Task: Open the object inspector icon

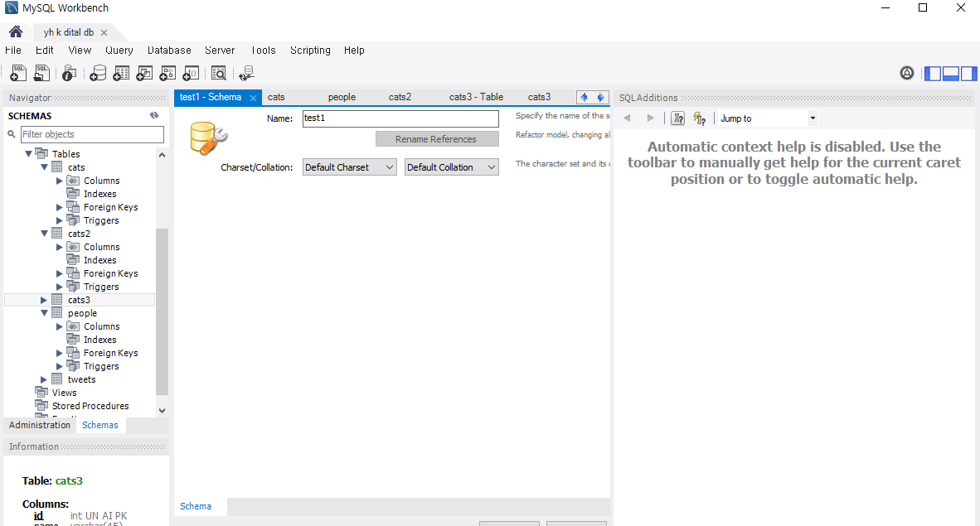Action: [69, 73]
